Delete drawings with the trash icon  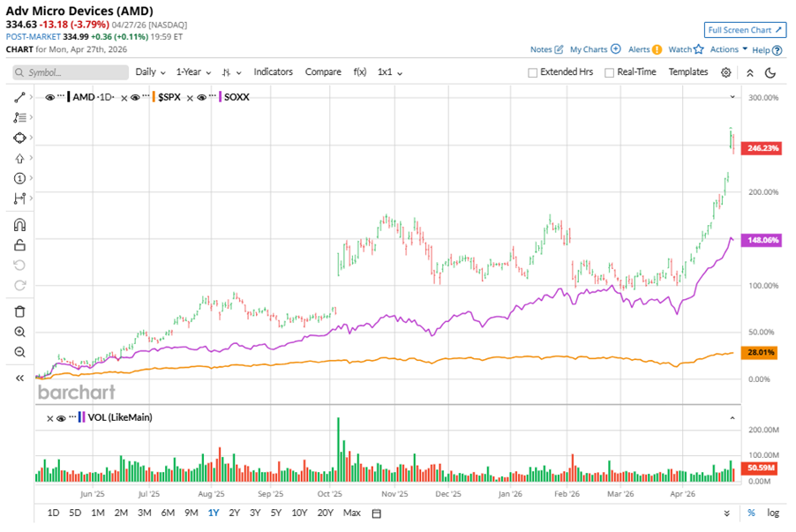point(19,311)
